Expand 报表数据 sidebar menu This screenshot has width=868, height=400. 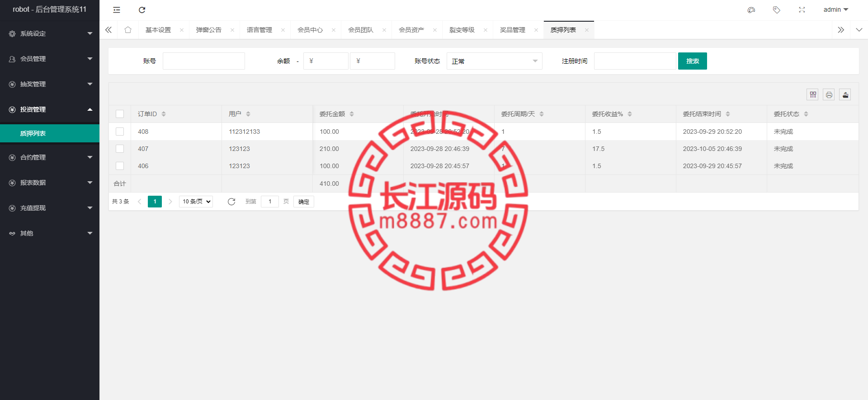tap(50, 183)
